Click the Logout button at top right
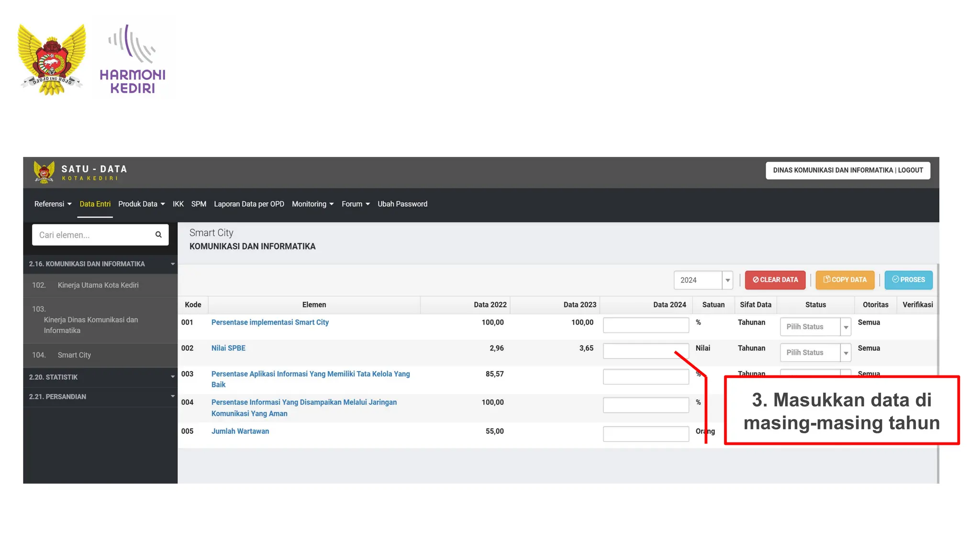980x551 pixels. tap(910, 171)
